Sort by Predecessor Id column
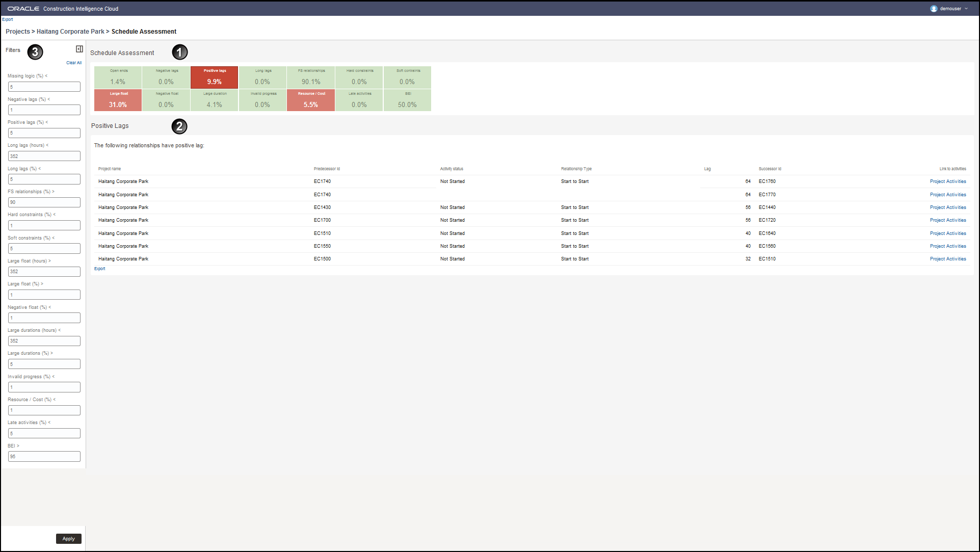The width and height of the screenshot is (980, 552). [327, 169]
